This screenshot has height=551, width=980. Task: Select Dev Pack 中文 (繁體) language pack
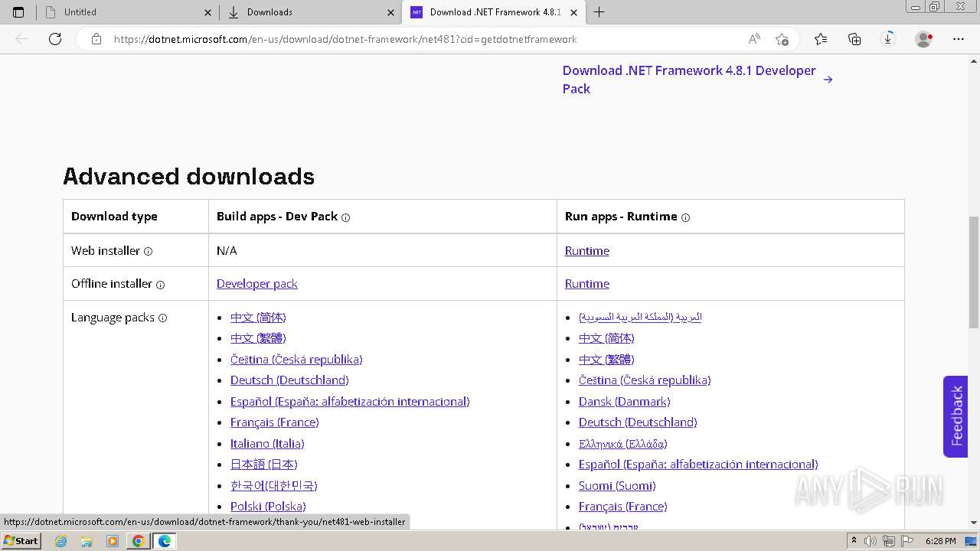(x=258, y=337)
